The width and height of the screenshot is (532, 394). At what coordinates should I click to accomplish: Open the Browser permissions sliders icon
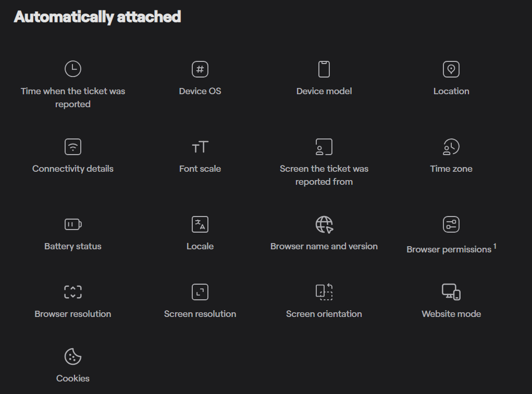[x=451, y=224]
